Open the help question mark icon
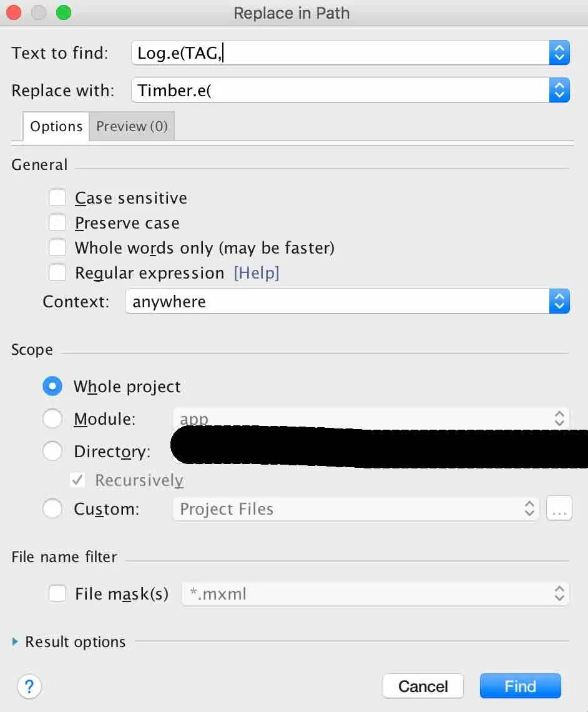Viewport: 588px width, 712px height. click(29, 686)
